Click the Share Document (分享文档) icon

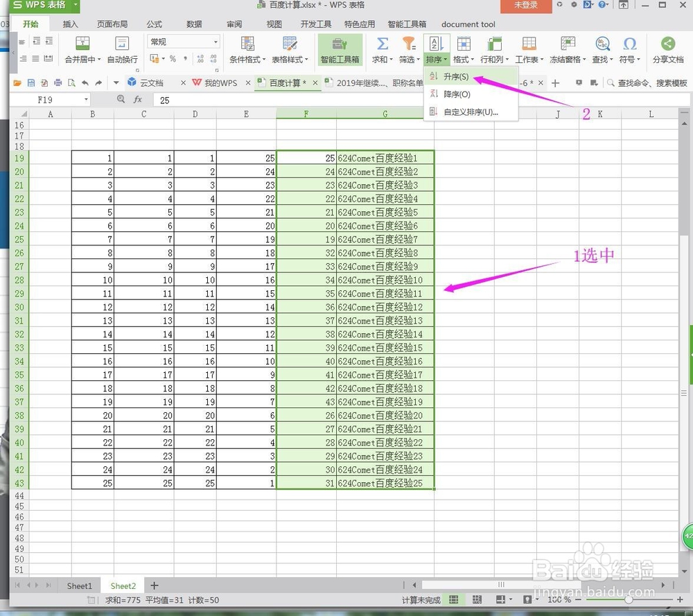click(x=668, y=44)
